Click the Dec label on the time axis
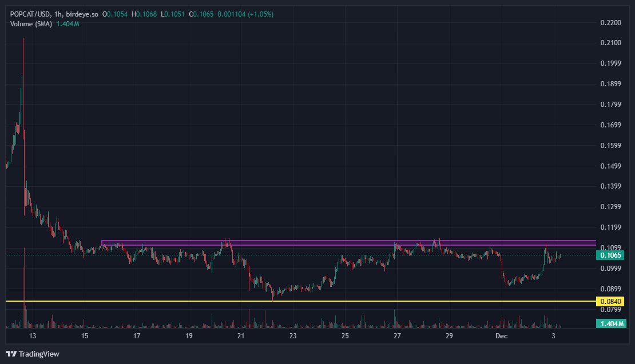This screenshot has width=635, height=364. 502,336
